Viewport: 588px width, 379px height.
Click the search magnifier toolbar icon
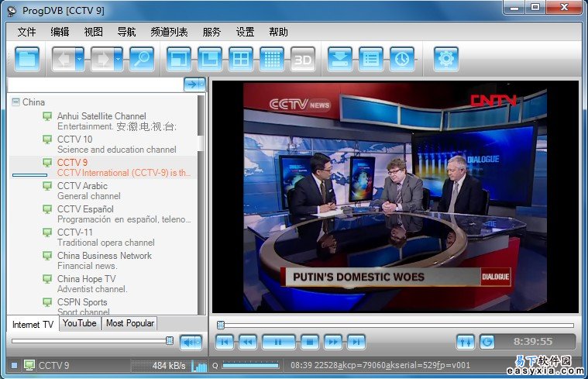point(141,59)
